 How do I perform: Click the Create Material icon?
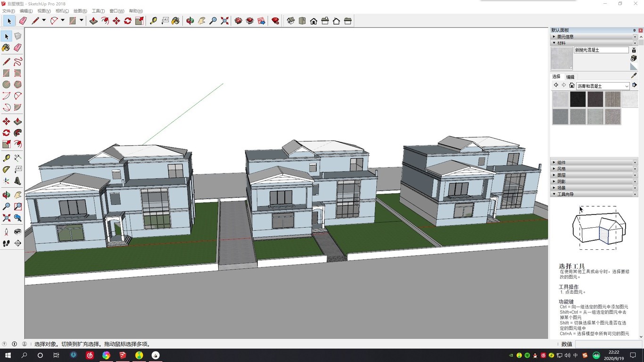coord(634,58)
